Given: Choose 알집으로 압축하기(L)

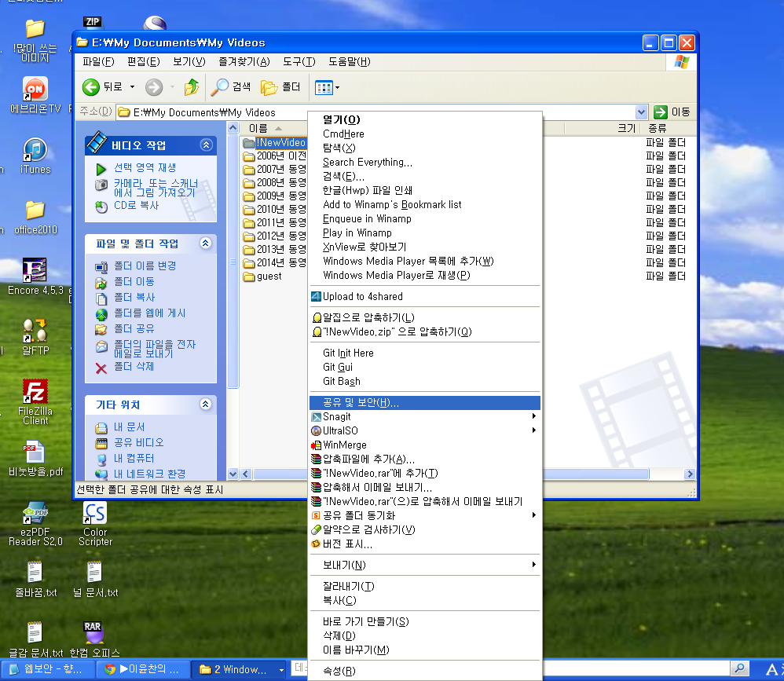Looking at the screenshot, I should pyautogui.click(x=424, y=317).
